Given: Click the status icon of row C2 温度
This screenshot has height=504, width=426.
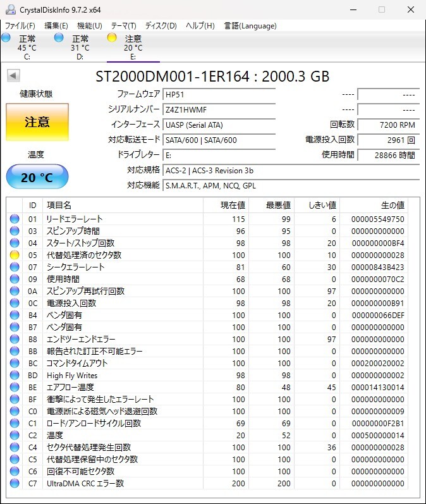Looking at the screenshot, I should 15,435.
